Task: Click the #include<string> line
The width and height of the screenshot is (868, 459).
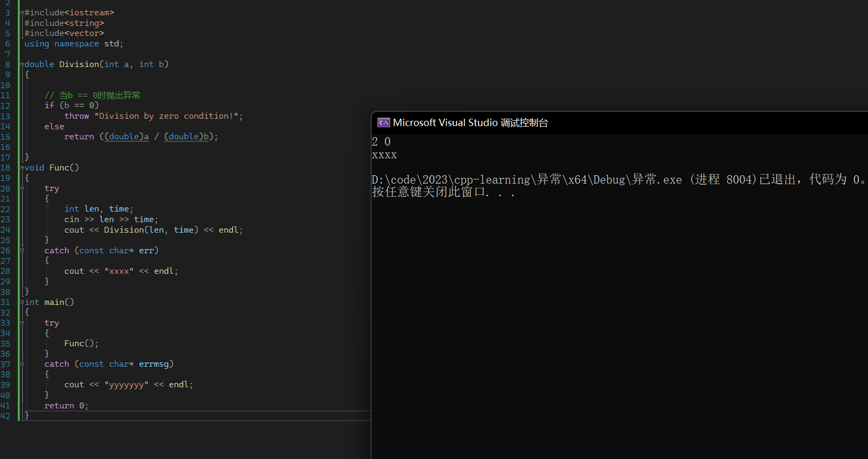Action: (64, 23)
